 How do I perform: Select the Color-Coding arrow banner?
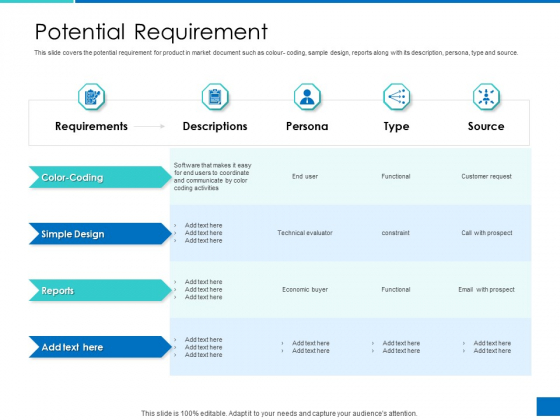pos(100,177)
